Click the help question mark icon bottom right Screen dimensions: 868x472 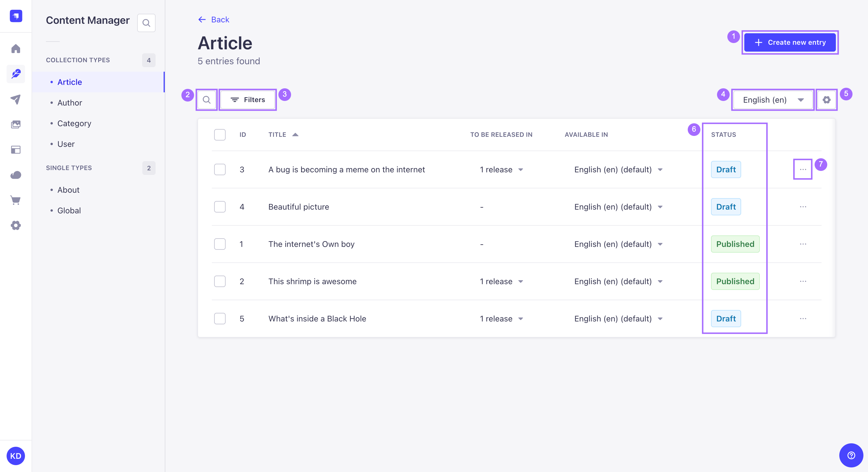(851, 455)
